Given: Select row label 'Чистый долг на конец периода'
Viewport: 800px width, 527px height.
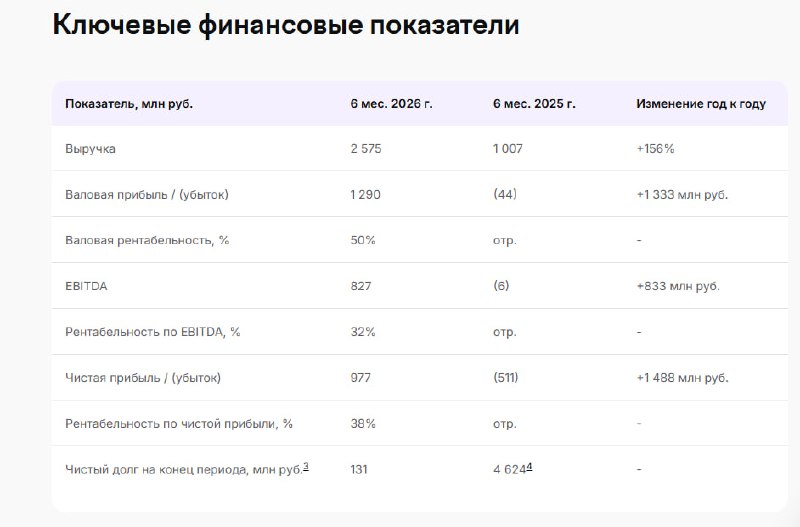Looking at the screenshot, I should 158,470.
